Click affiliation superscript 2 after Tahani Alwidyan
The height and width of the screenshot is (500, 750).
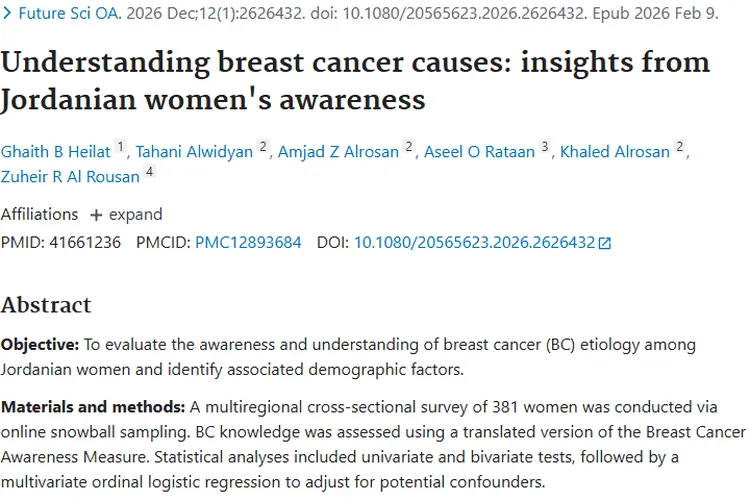[263, 148]
